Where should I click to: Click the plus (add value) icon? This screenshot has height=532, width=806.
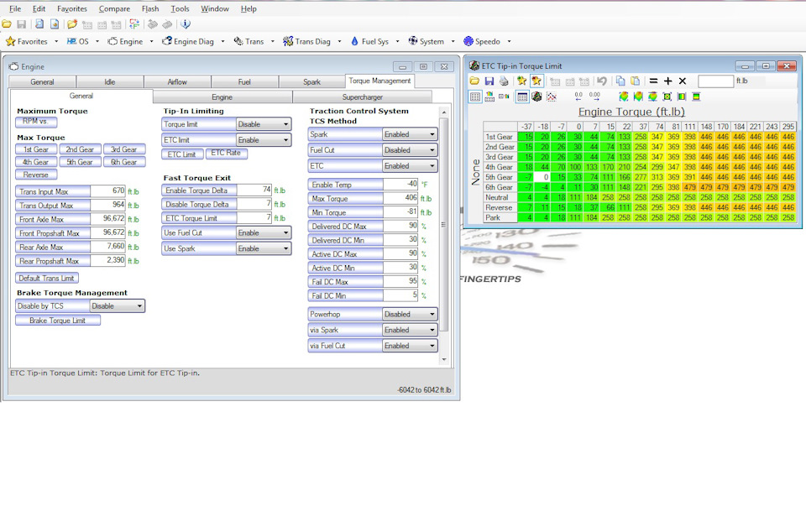pyautogui.click(x=667, y=81)
